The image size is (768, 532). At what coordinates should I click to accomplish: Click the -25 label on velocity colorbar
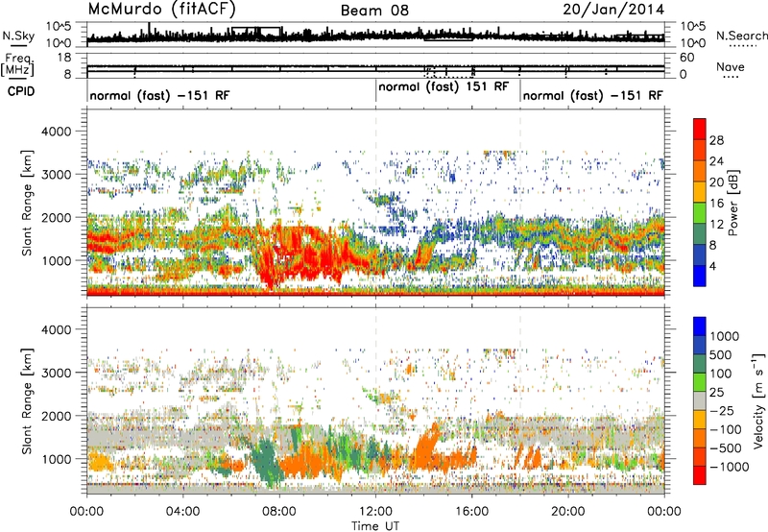[x=724, y=411]
